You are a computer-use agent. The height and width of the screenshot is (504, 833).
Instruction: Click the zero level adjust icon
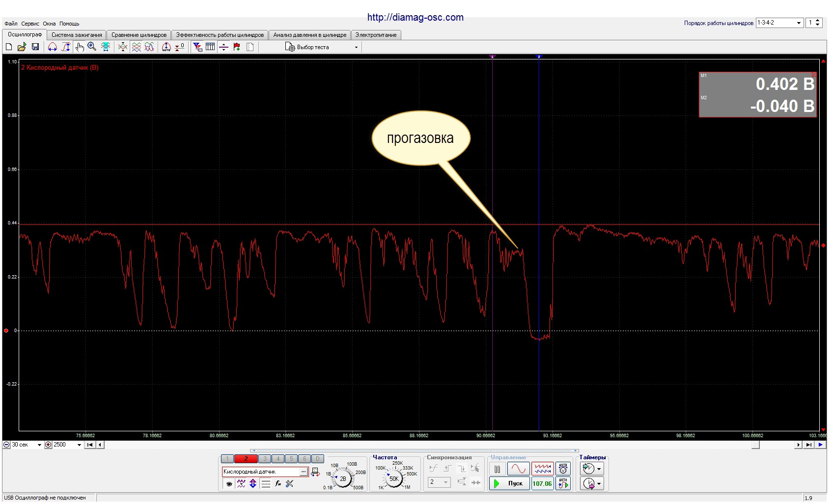180,47
